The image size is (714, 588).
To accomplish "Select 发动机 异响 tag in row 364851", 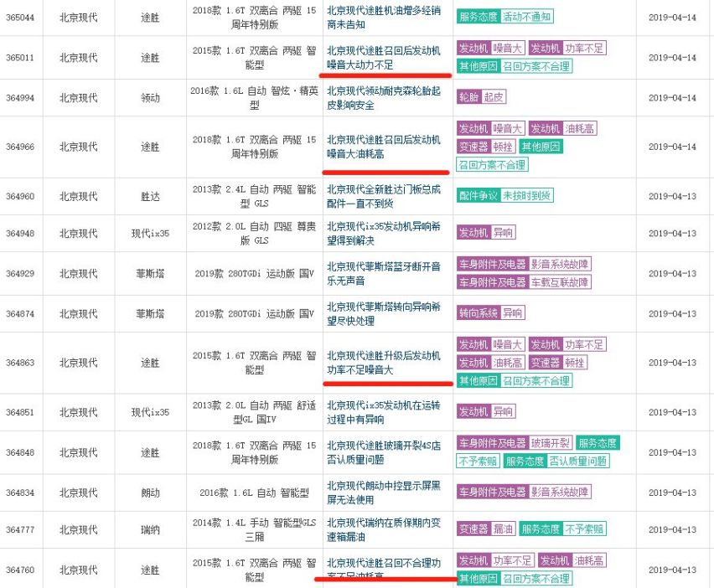I will point(486,411).
